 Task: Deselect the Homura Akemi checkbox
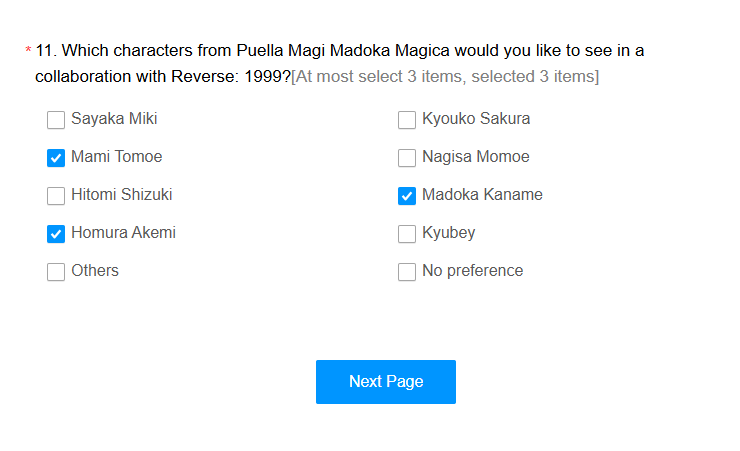pyautogui.click(x=56, y=234)
